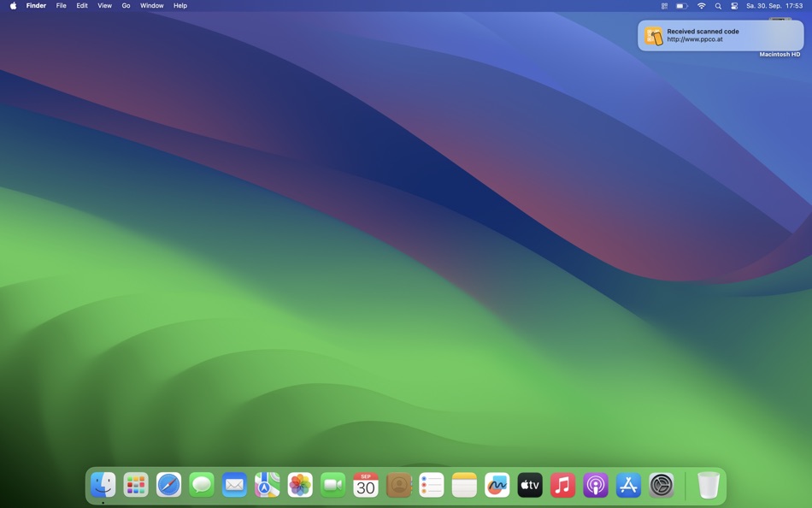Image resolution: width=812 pixels, height=508 pixels.
Task: Open System Settings from the Dock
Action: coord(662,485)
